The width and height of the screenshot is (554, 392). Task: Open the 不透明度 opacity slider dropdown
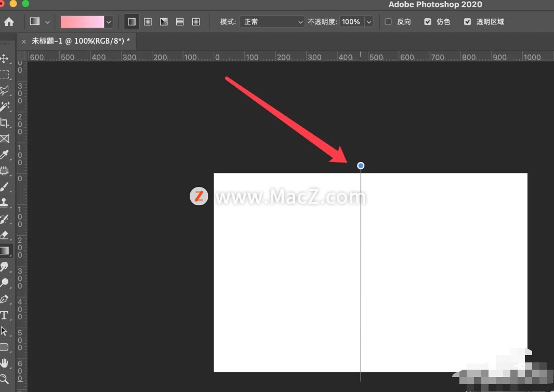(x=369, y=22)
